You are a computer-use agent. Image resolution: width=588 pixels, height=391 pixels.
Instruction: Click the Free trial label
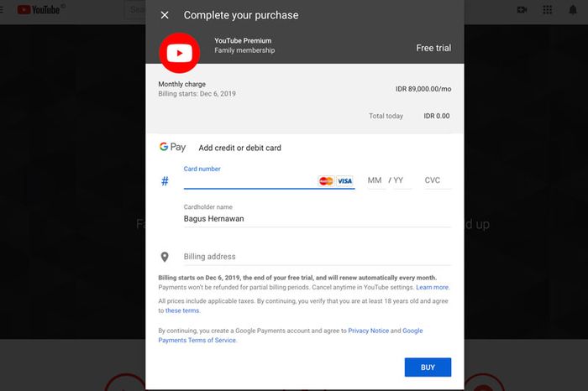433,49
